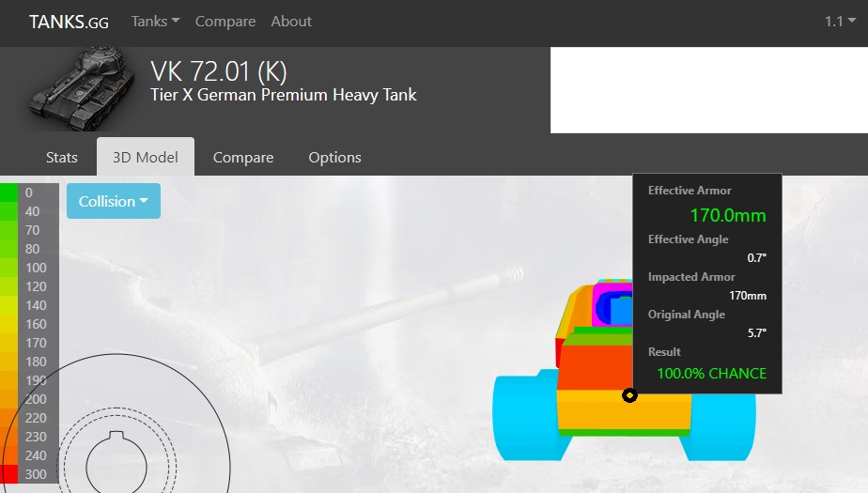Click the 100 value on armor legend
Viewport: 868px width, 493px height.
click(x=36, y=268)
